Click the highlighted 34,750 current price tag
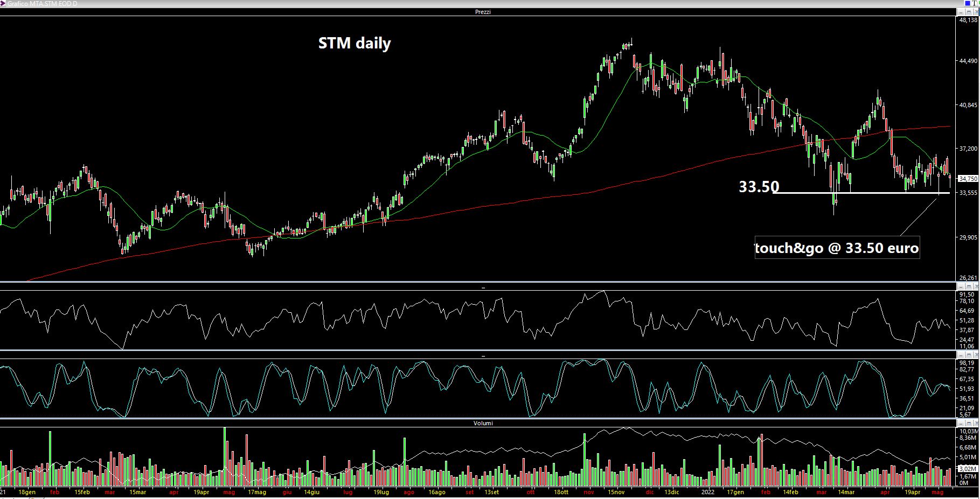 tap(968, 179)
